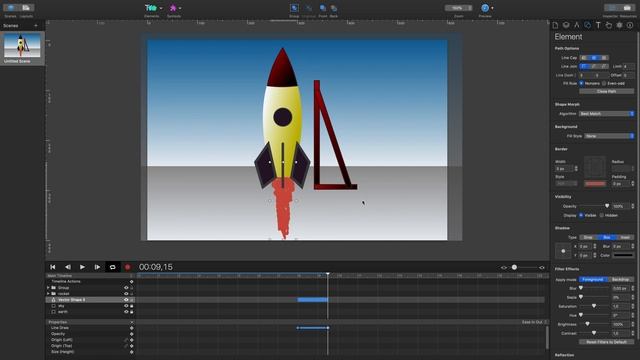Open the Symbols dropdown arrow
This screenshot has width=640, height=360.
(180, 8)
